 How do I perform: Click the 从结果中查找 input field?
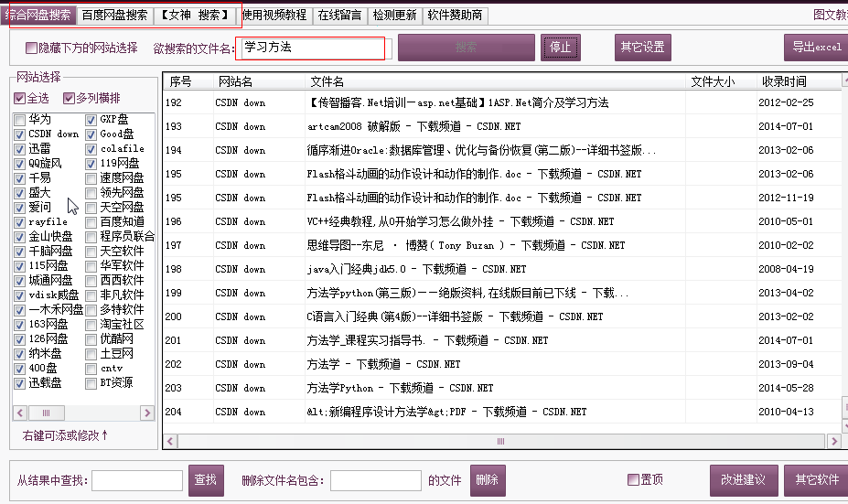pyautogui.click(x=137, y=480)
